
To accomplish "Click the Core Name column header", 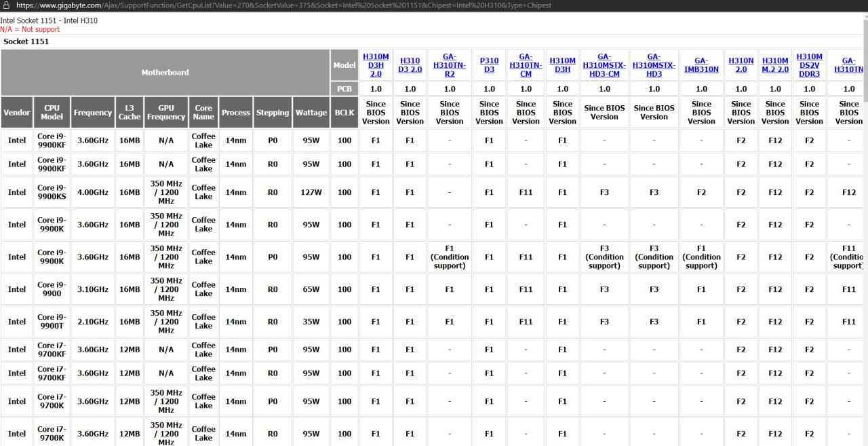I will pyautogui.click(x=203, y=113).
